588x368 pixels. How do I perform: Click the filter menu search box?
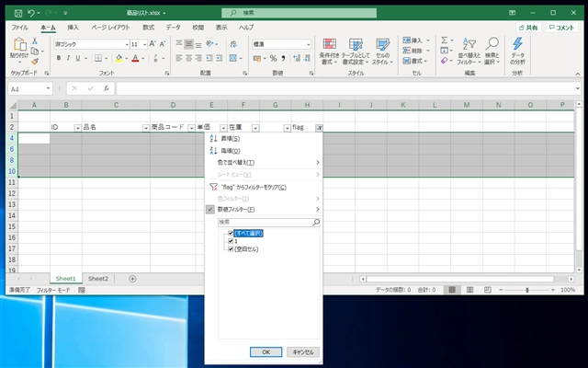click(269, 223)
